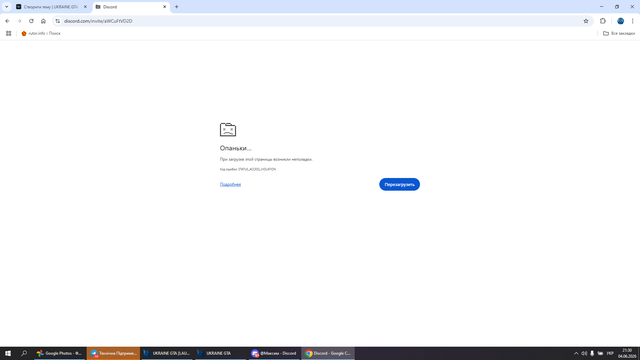Open the taskbar clock and date
The width and height of the screenshot is (640, 360).
point(627,353)
